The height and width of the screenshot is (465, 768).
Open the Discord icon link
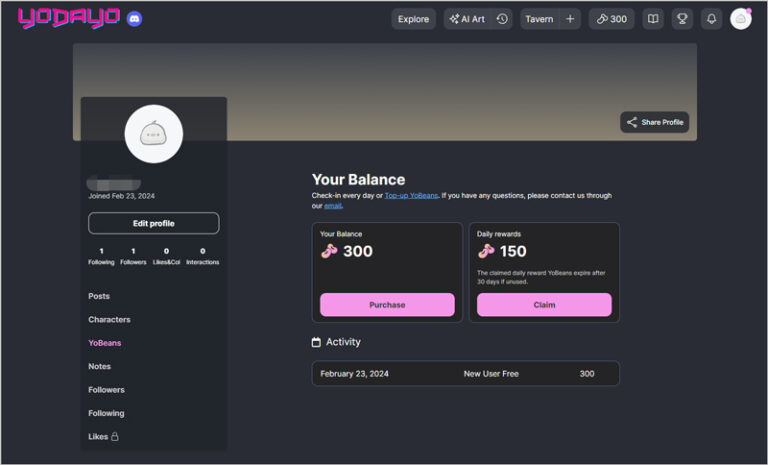(x=134, y=19)
